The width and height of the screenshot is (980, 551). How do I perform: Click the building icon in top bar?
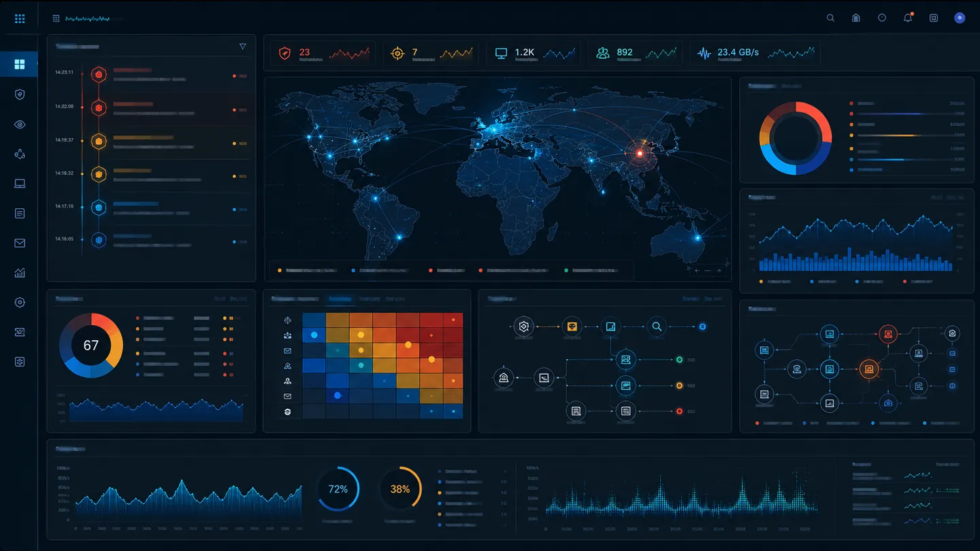point(856,18)
